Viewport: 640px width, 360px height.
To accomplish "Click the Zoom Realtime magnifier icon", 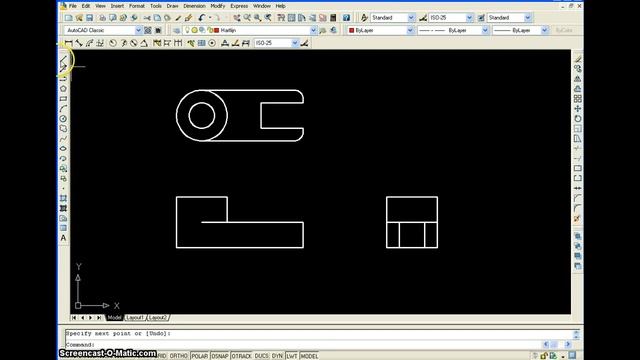I will [247, 18].
